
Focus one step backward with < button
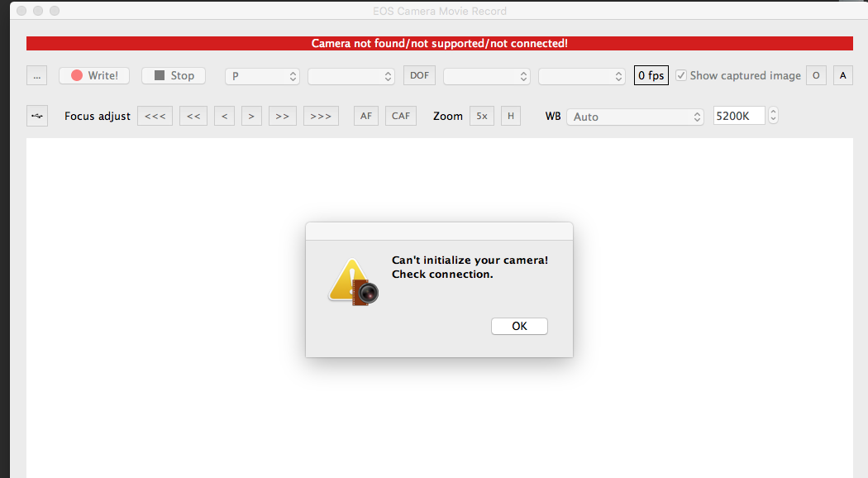pyautogui.click(x=224, y=117)
